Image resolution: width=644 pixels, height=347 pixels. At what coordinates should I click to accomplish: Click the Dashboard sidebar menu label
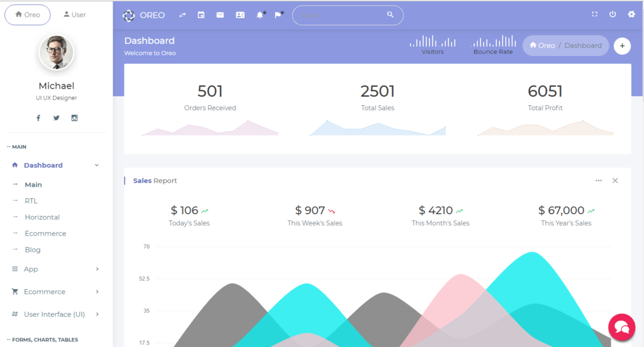click(x=43, y=165)
